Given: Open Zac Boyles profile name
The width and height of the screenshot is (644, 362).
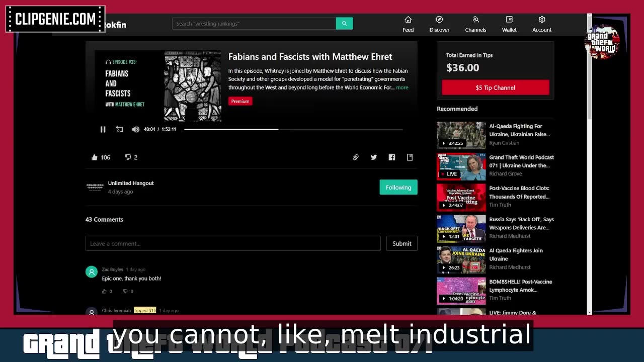Looking at the screenshot, I should click(112, 269).
